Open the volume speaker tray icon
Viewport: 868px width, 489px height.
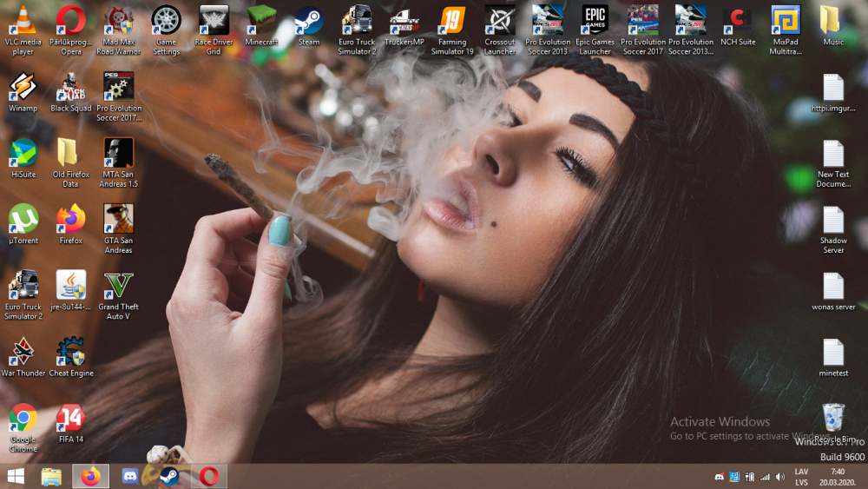780,477
